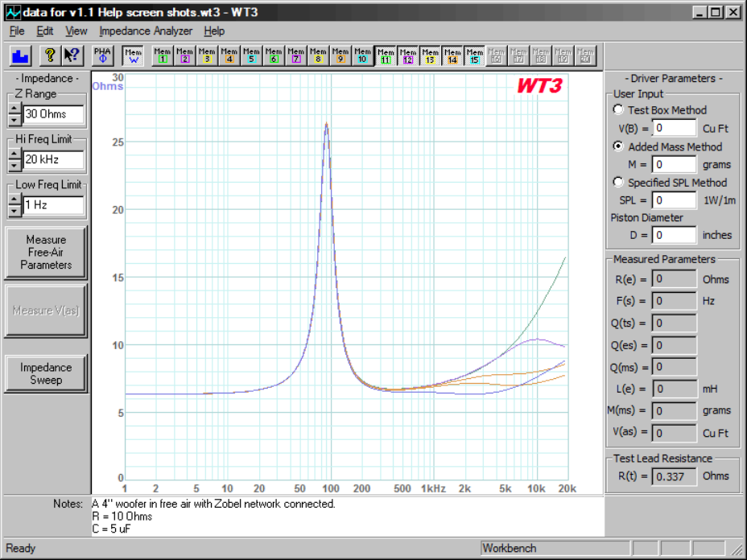The width and height of the screenshot is (747, 560).
Task: Toggle the PHA phase display icon
Action: [103, 55]
